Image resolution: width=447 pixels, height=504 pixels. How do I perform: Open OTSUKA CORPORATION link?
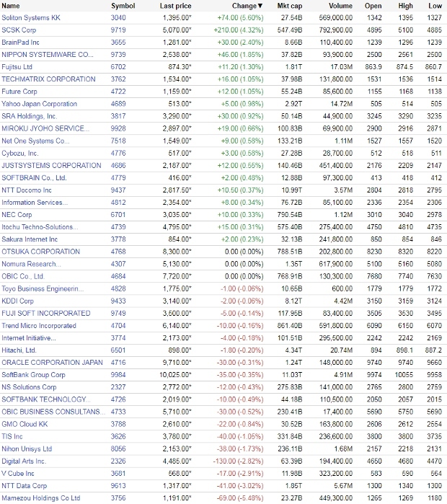click(x=41, y=252)
